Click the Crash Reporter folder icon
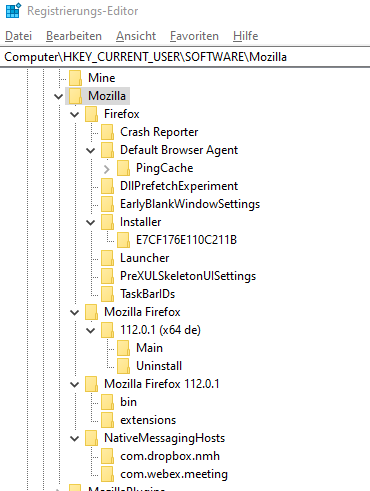This screenshot has width=370, height=491. click(x=107, y=132)
